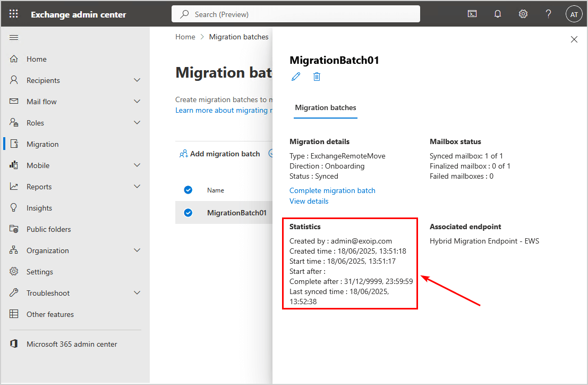Open the app launcher waffle icon
Screen dimensions: 588x385
(14, 14)
